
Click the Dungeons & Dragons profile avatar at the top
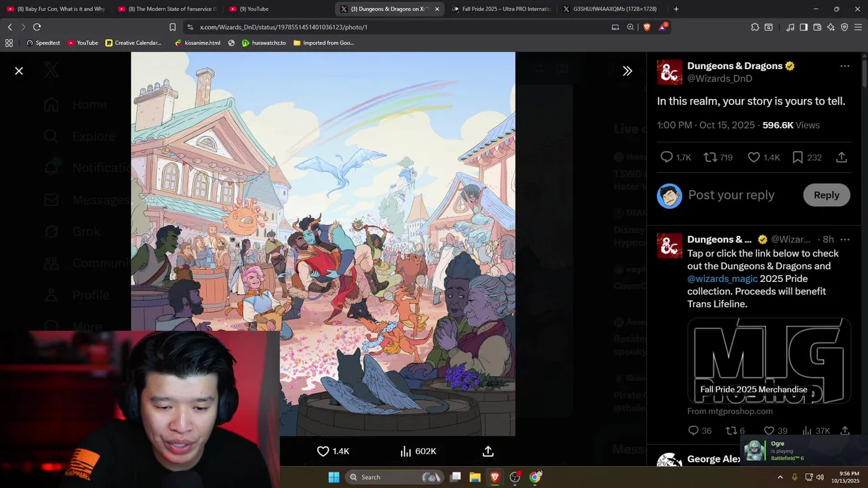click(x=669, y=72)
